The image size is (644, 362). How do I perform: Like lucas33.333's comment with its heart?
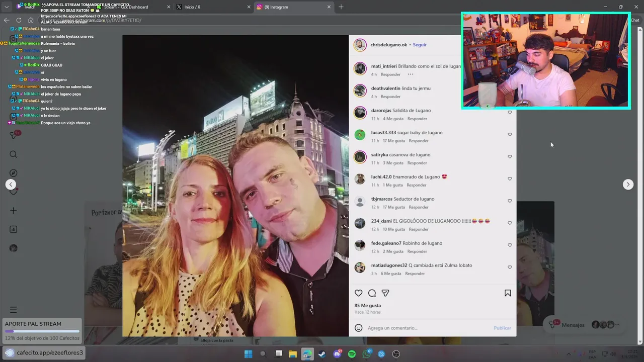[x=510, y=135]
